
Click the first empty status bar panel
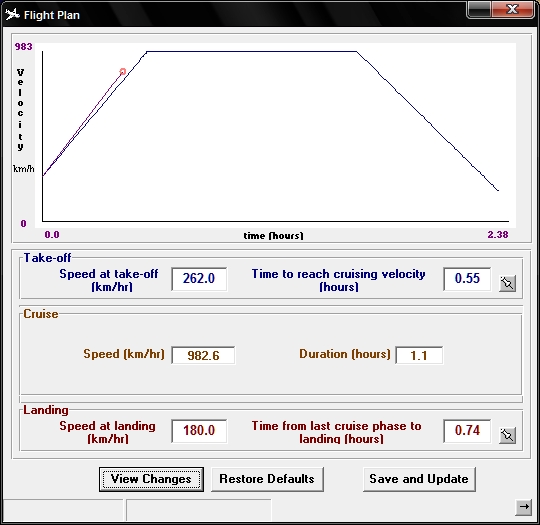[63, 510]
